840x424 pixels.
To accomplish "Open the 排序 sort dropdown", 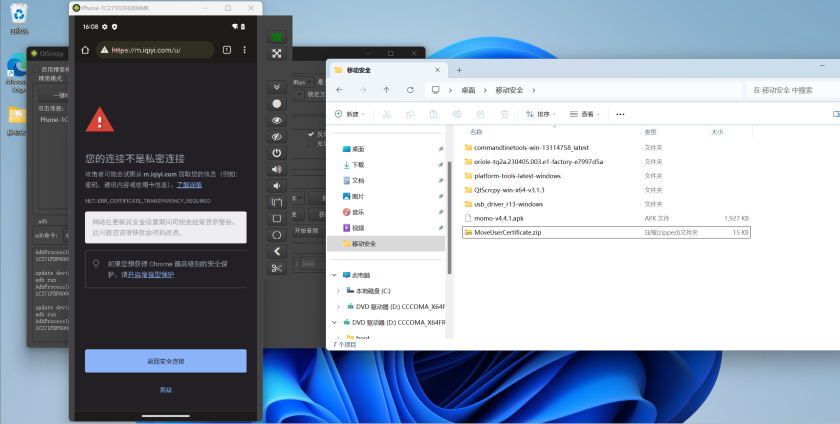I will point(542,114).
